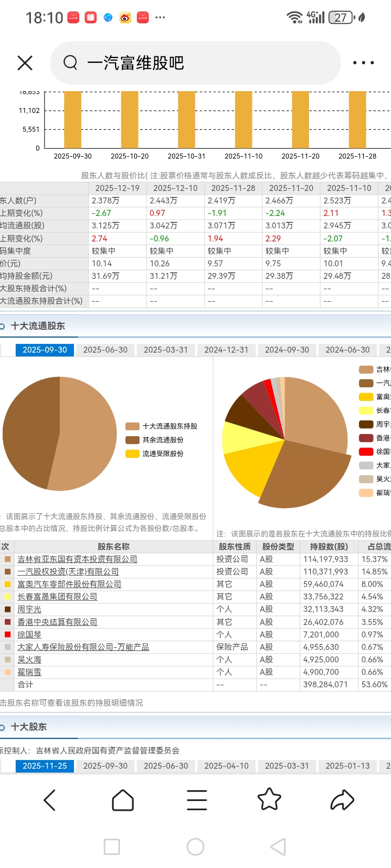The height and width of the screenshot is (868, 391).
Task: Tap Android home circle button
Action: [x=195, y=847]
